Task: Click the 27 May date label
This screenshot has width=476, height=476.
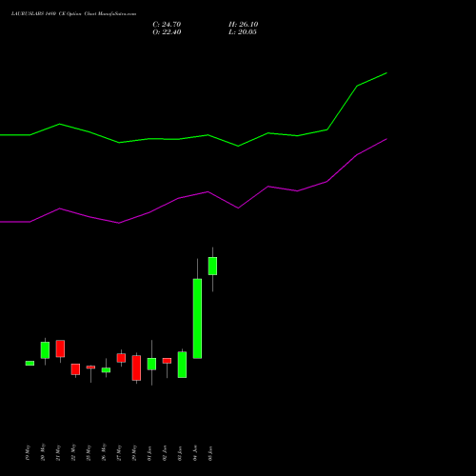Action: (119, 453)
